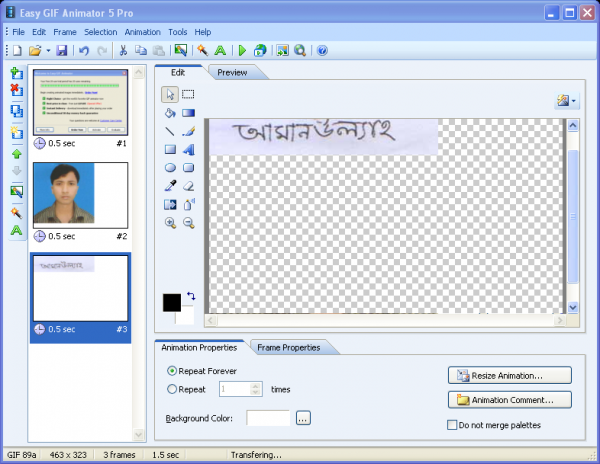Click the Background Color preview box

(268, 418)
